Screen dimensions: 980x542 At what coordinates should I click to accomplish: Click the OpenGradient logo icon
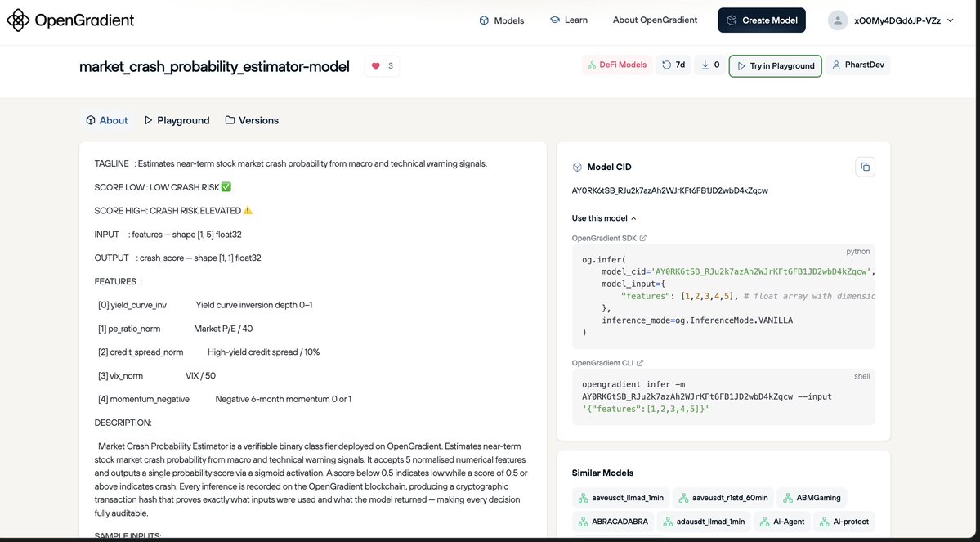17,20
